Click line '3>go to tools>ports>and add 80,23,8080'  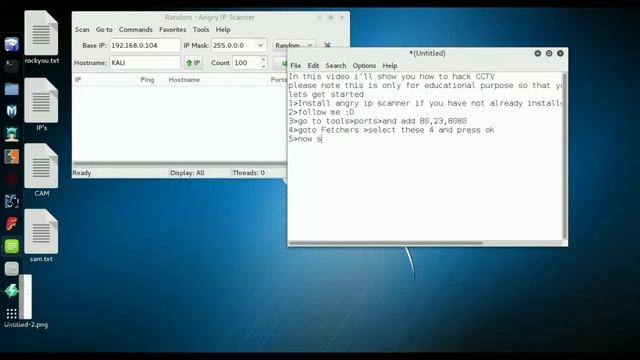click(378, 121)
